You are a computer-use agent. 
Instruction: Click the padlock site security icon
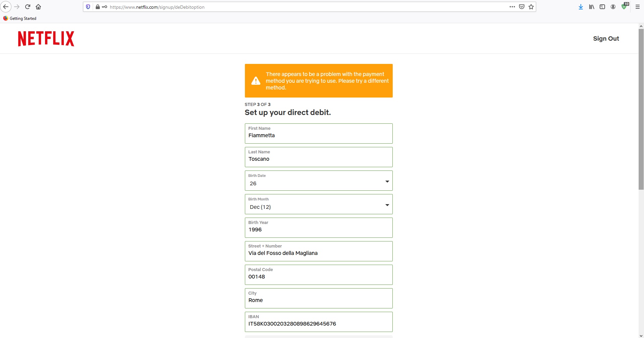(x=98, y=7)
